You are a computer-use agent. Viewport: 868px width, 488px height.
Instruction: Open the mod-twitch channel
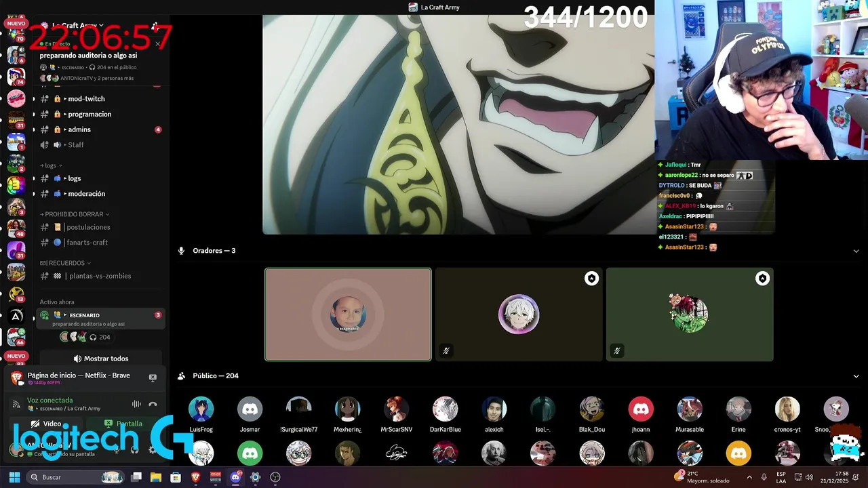[99, 99]
